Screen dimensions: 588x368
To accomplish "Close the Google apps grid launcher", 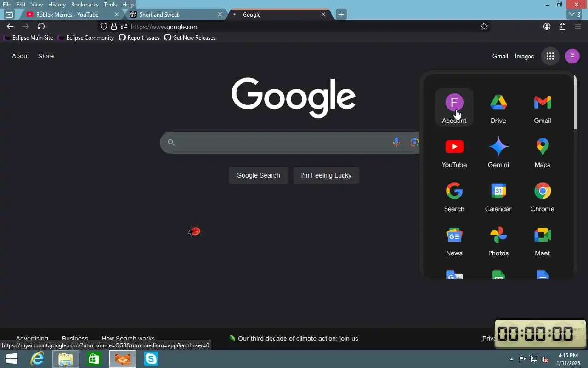I will (550, 56).
